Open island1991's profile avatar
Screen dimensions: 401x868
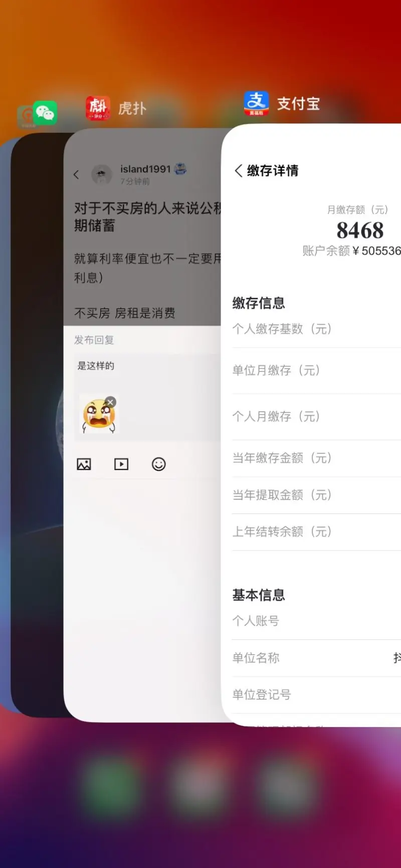(101, 175)
